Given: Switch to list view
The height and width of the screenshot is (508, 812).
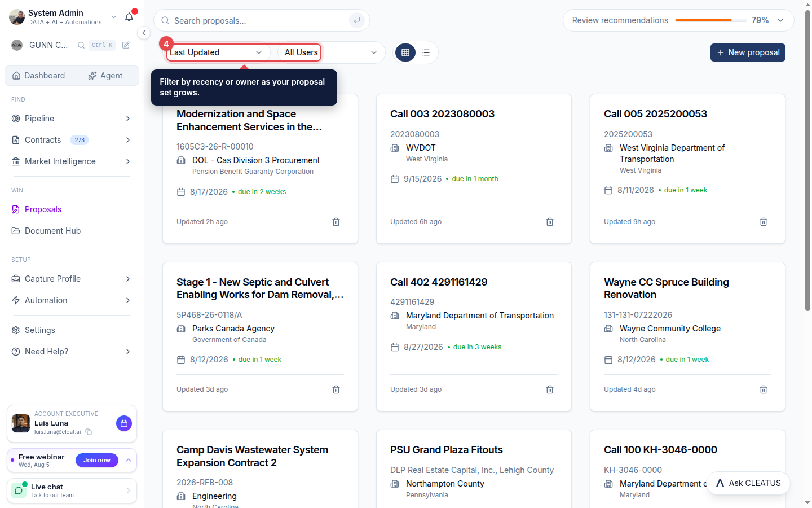Looking at the screenshot, I should click(426, 52).
